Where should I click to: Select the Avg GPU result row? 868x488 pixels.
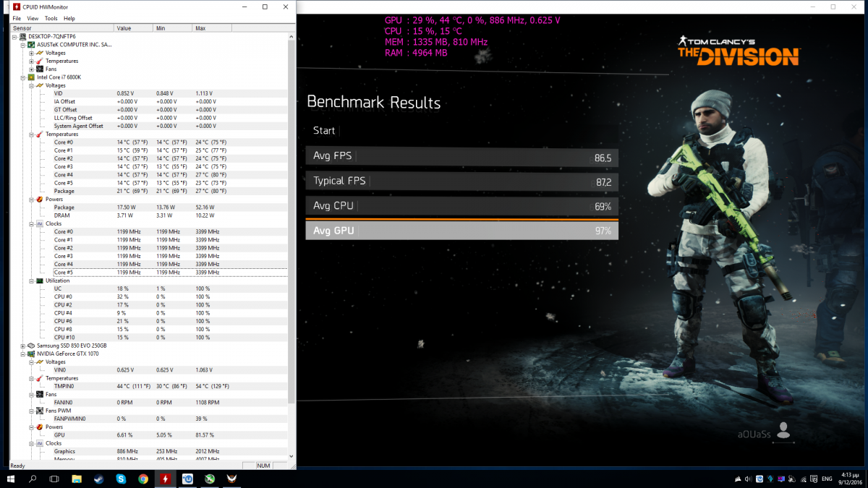coord(461,231)
